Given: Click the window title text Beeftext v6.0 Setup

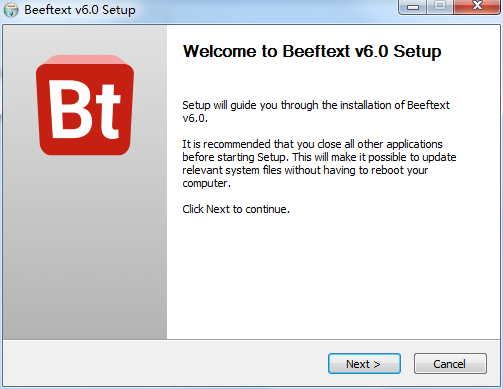Looking at the screenshot, I should point(80,10).
